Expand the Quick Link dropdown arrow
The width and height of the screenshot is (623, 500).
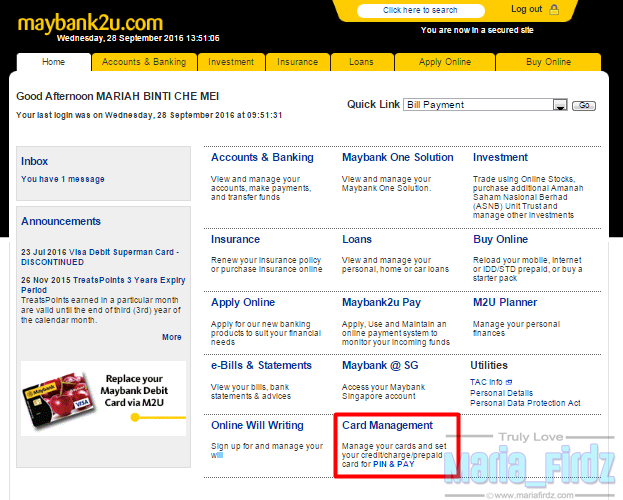pos(560,105)
